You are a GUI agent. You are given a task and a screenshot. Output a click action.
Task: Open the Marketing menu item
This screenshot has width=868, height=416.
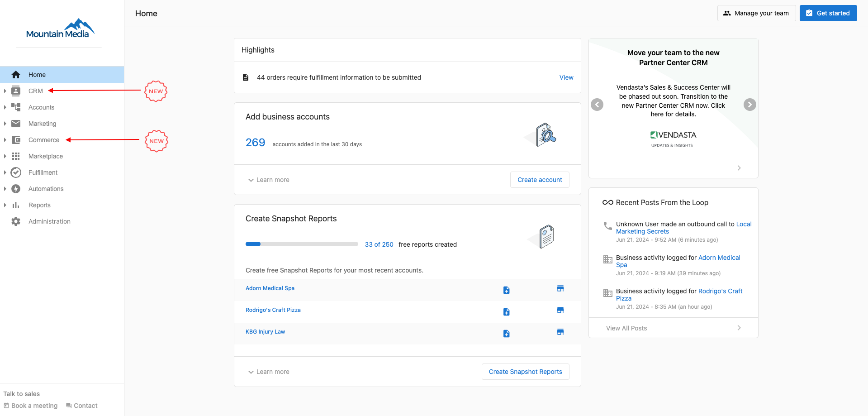pyautogui.click(x=62, y=124)
